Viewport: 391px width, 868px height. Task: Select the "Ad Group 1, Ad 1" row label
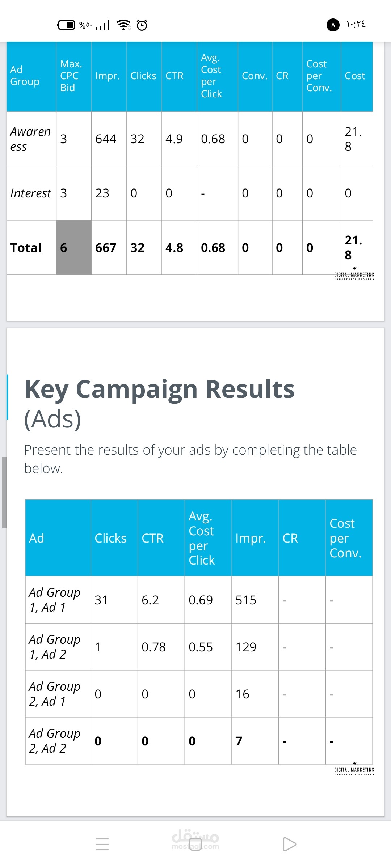tap(55, 600)
